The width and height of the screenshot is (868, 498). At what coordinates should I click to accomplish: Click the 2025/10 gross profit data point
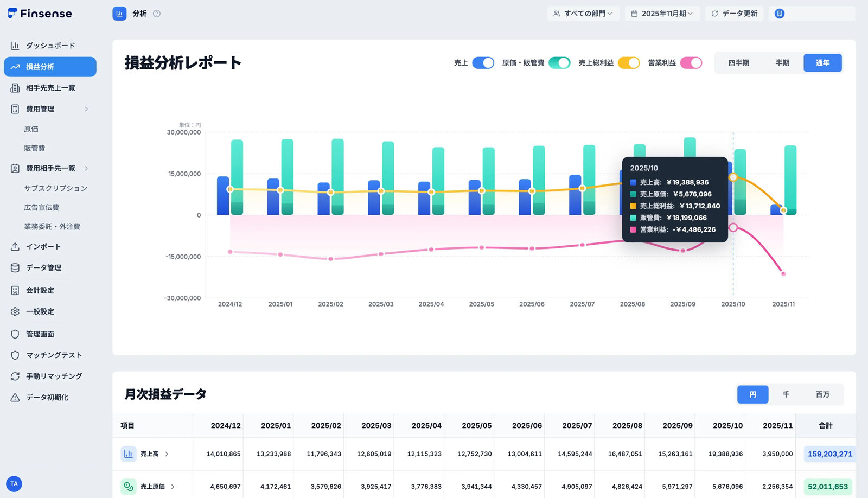pyautogui.click(x=733, y=177)
